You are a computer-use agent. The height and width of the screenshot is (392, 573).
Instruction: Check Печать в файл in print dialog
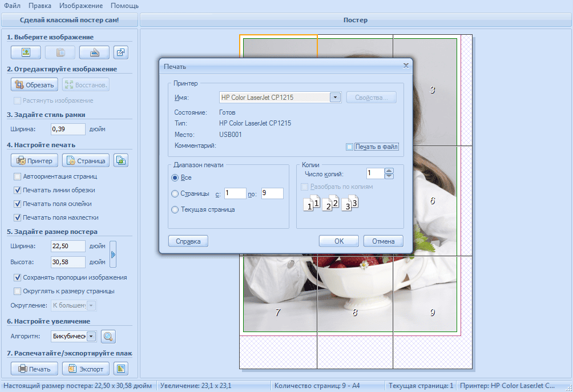click(349, 147)
